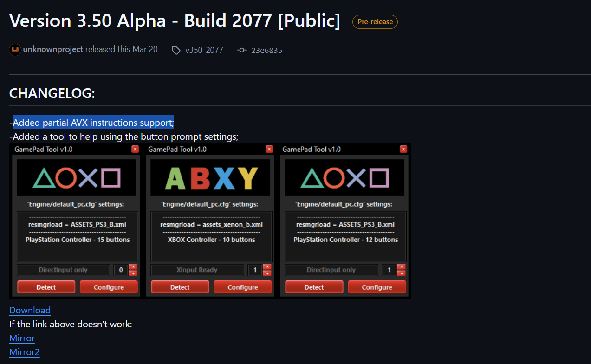Click Detect in the XBOX Controller window
The height and width of the screenshot is (364, 591).
180,287
